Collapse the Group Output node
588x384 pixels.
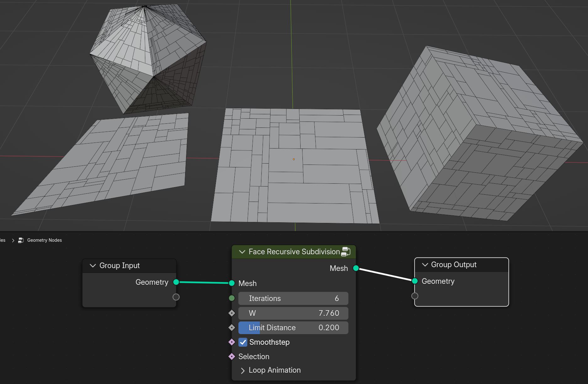coord(425,265)
